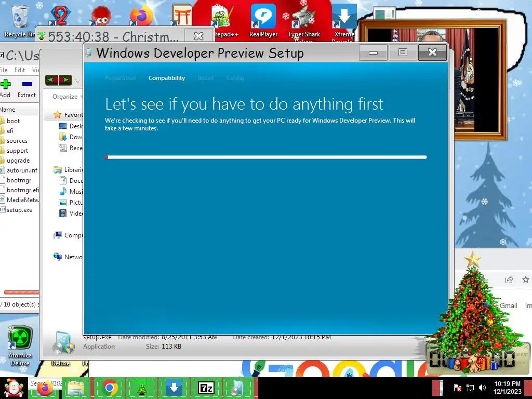
Task: Select Libraries in Explorer's navigation pane
Action: (x=68, y=170)
